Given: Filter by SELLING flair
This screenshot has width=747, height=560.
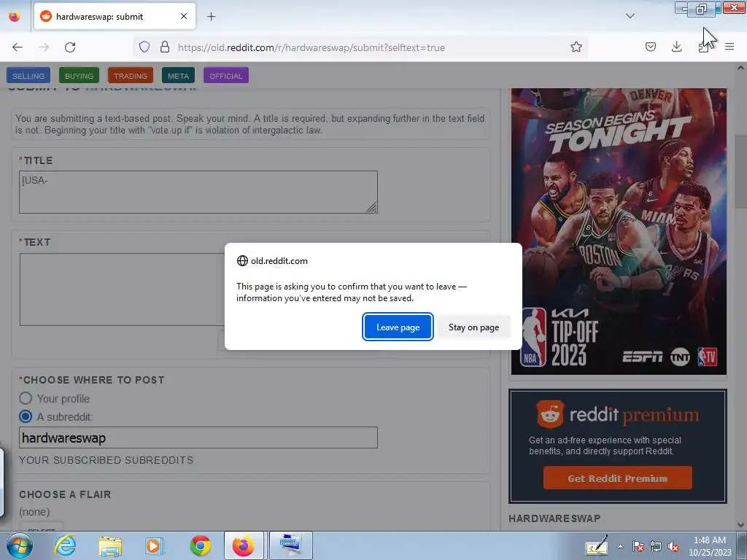Looking at the screenshot, I should coord(28,76).
